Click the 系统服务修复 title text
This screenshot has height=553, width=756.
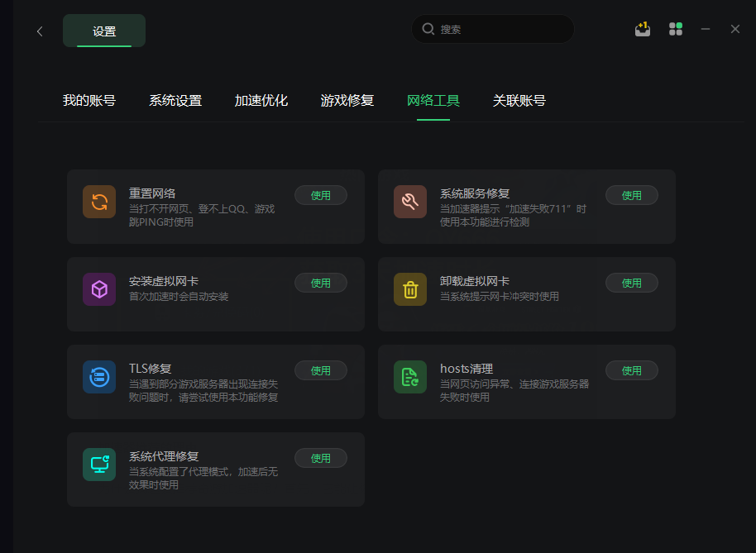475,193
